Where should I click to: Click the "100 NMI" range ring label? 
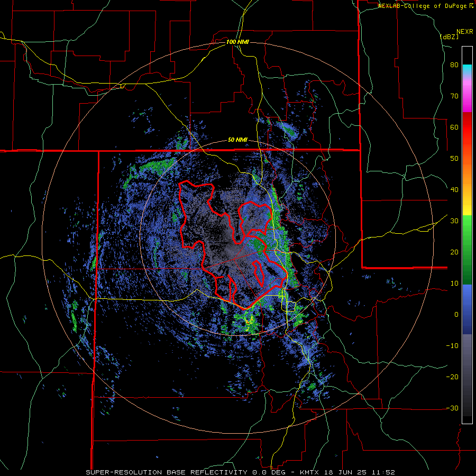tap(237, 42)
